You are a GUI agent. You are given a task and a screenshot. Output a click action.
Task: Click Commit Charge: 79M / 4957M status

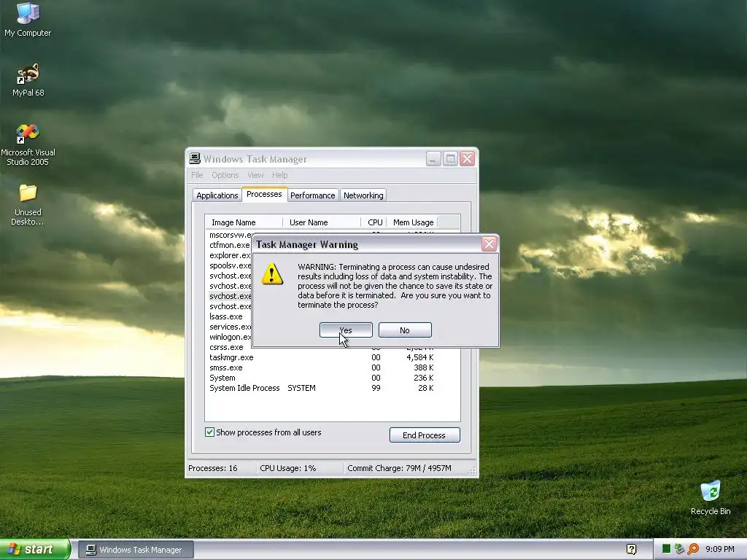click(399, 468)
